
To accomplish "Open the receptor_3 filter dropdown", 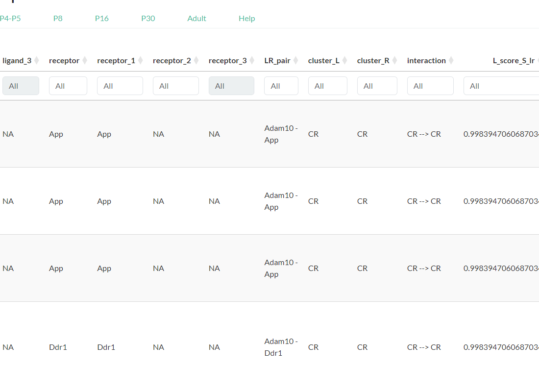I will coord(231,86).
